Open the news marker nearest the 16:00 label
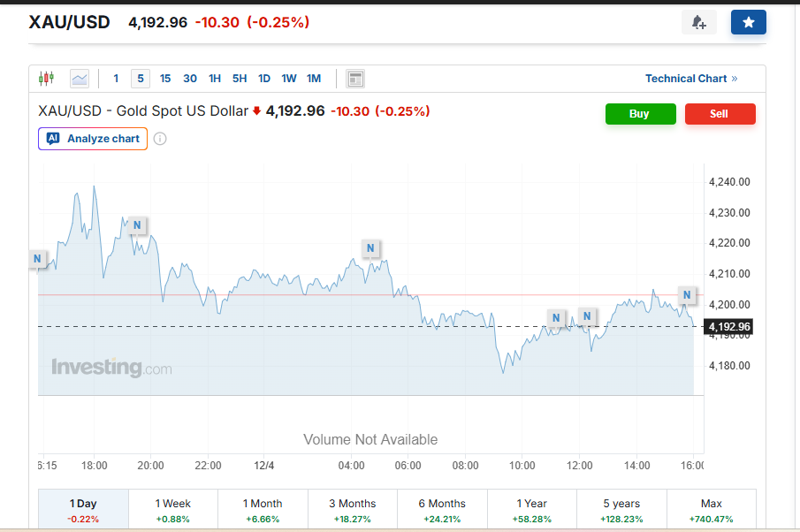800x532 pixels. click(687, 294)
